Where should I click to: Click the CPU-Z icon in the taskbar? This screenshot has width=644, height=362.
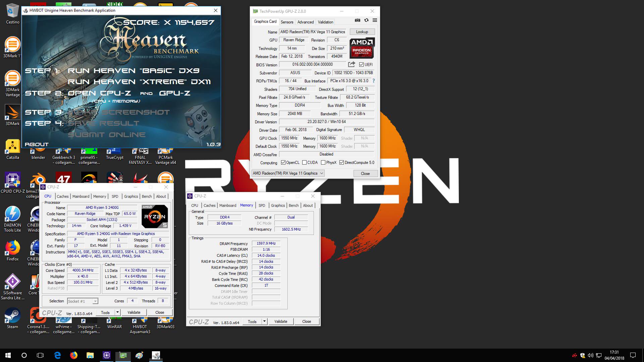107,355
